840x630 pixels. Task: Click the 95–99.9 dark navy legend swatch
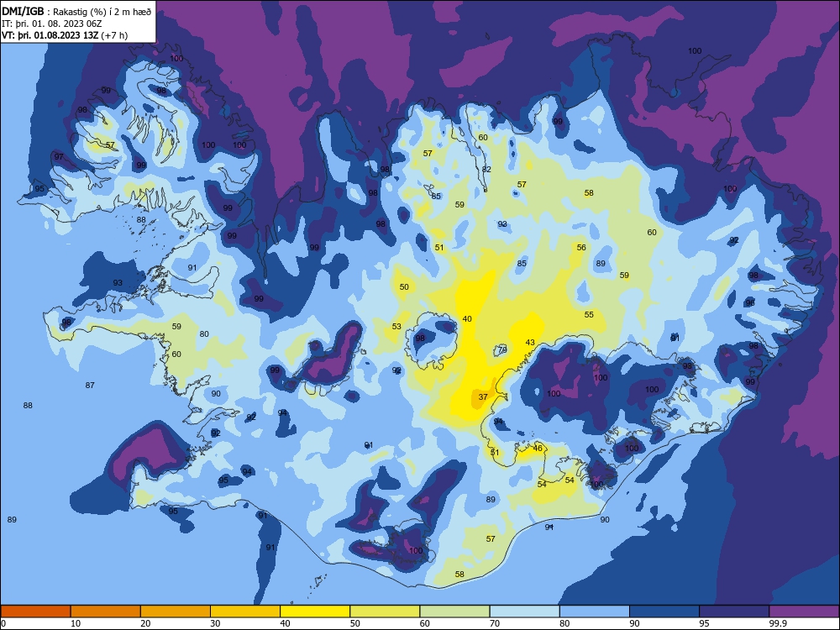[734, 612]
